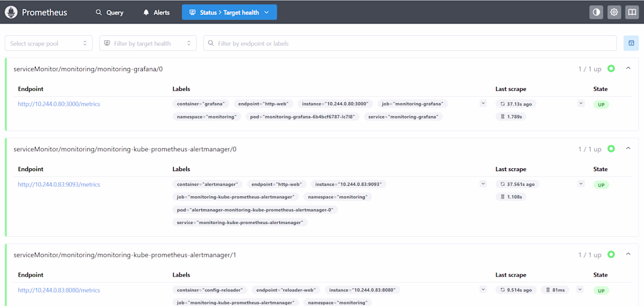Click the service="monitoring-grafana" label badge
Screen dimensions: 644x306
(x=403, y=117)
